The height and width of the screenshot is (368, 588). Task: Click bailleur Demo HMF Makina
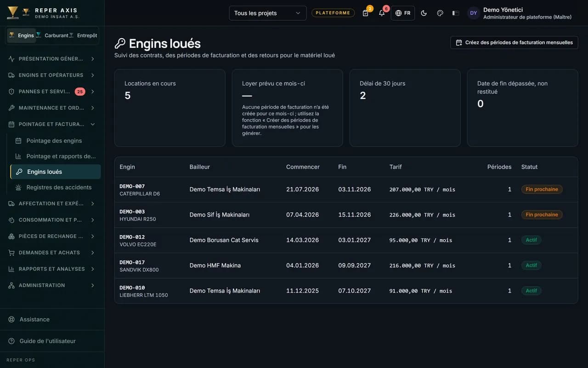pos(215,265)
